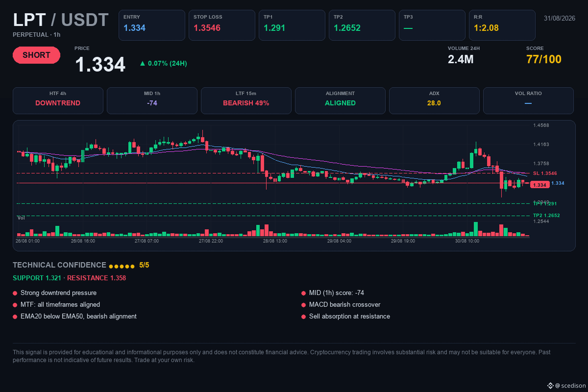Click the MTF: all timeframes aligned bullet

tap(57, 305)
